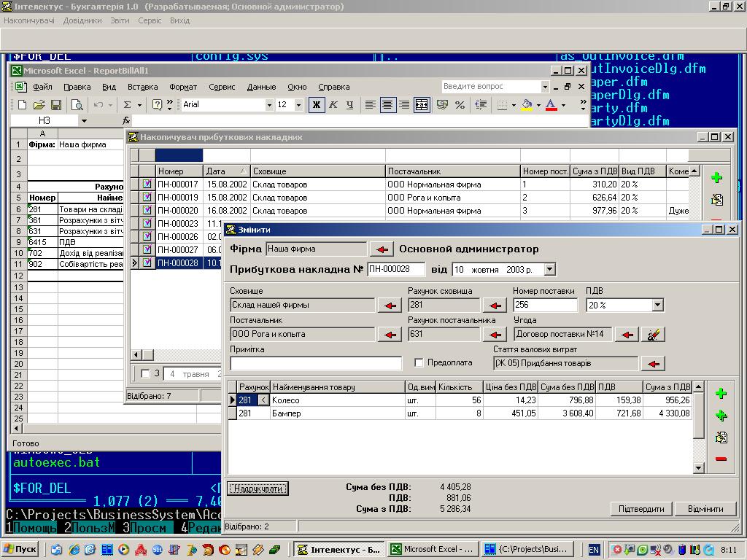The image size is (747, 560).
Task: Toggle the checkbox on the ПН-000020 row
Action: 147,211
